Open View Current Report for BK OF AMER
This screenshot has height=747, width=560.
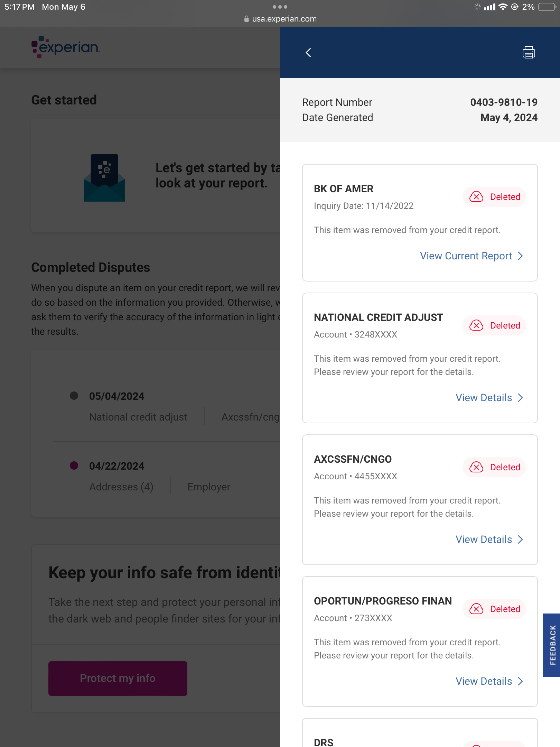pos(471,256)
